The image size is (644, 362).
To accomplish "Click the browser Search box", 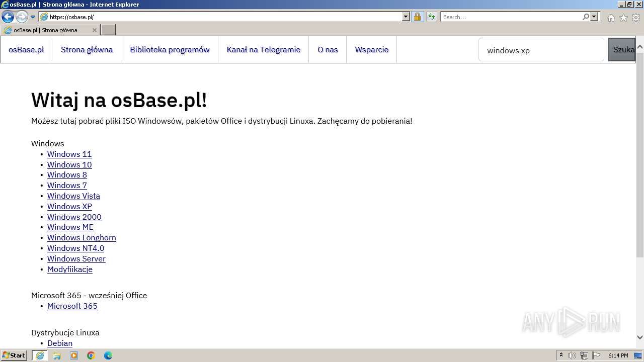I will tap(511, 17).
